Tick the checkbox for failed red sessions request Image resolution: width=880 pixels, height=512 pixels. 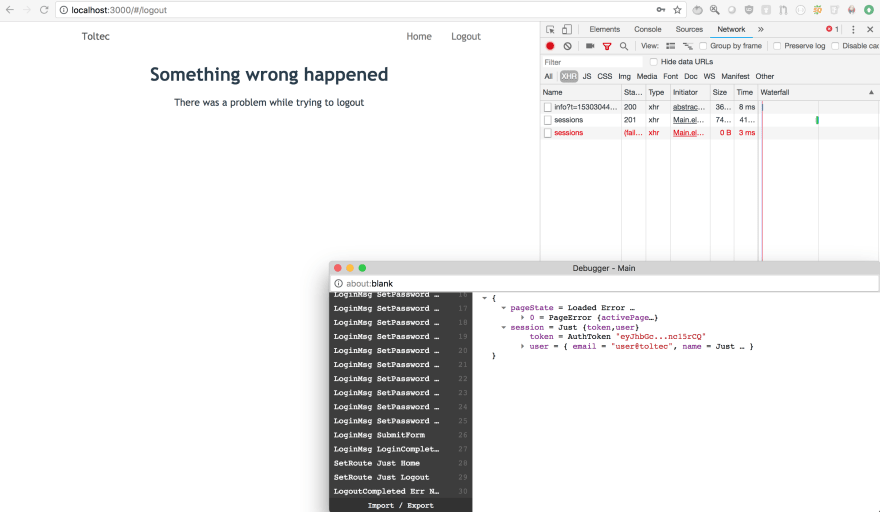click(x=548, y=132)
